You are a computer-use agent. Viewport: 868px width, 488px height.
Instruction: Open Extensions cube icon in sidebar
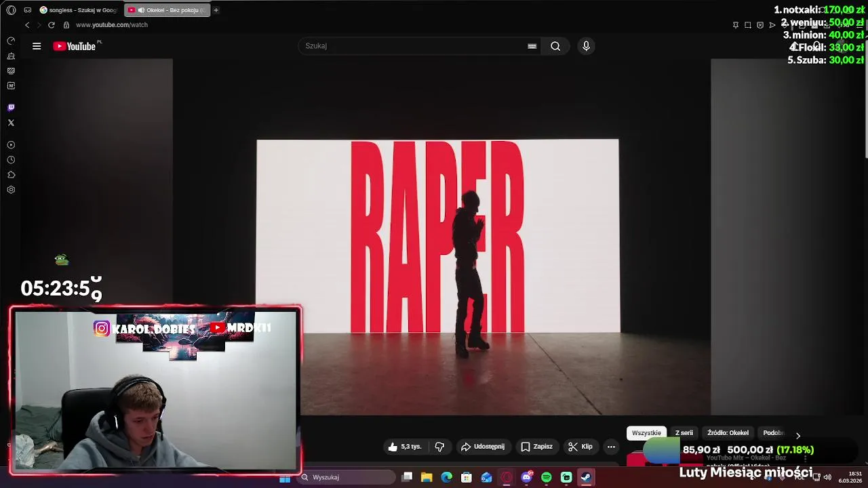11,175
